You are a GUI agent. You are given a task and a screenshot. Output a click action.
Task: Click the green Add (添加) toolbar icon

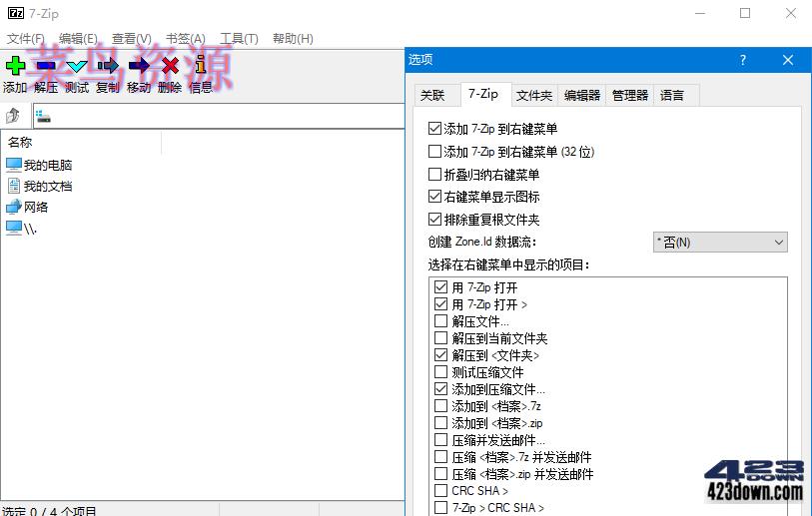point(15,66)
